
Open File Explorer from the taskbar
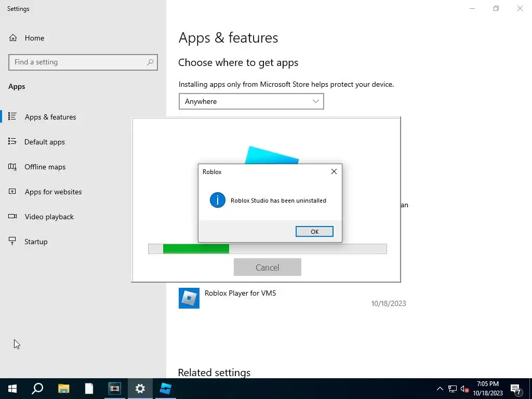tap(64, 389)
